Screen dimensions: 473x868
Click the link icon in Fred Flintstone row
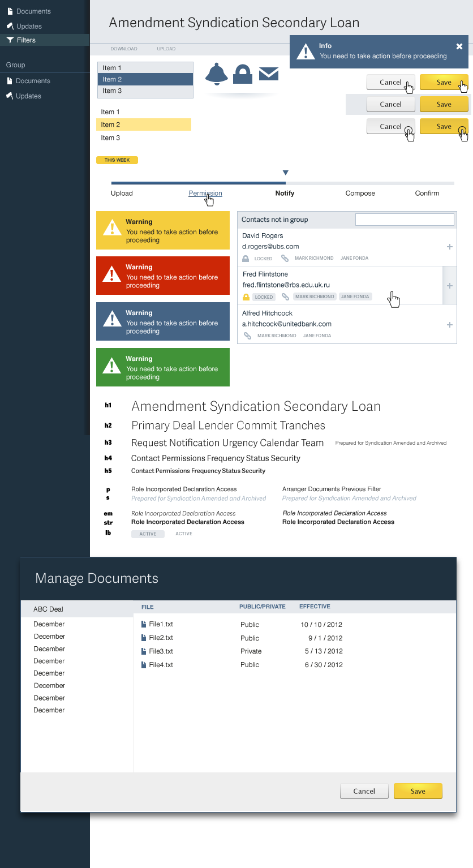[286, 297]
